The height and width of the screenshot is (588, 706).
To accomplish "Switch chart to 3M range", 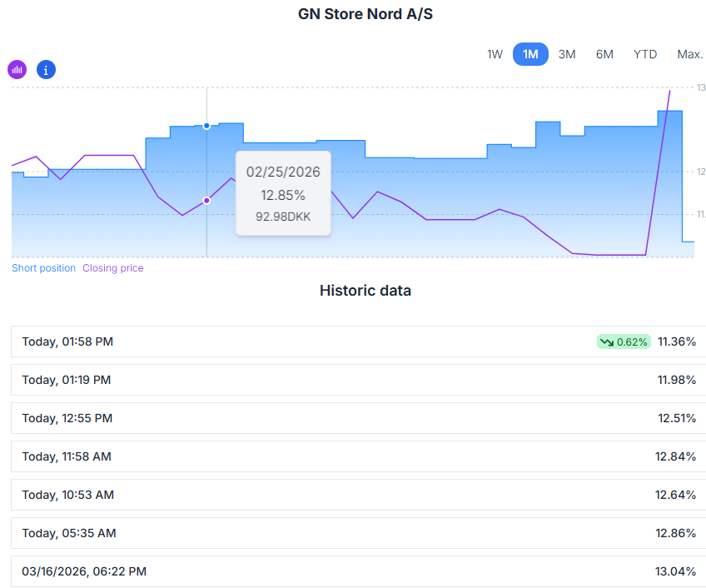I will click(567, 54).
